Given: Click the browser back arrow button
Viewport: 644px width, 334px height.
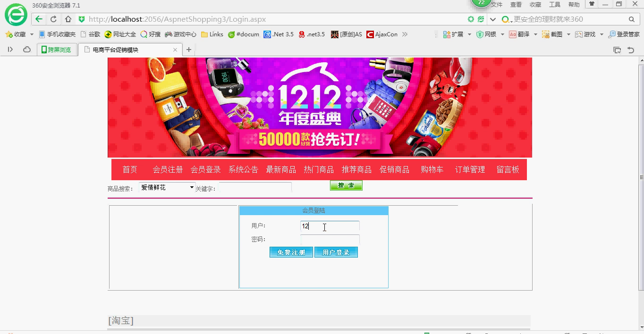Looking at the screenshot, I should coord(39,19).
